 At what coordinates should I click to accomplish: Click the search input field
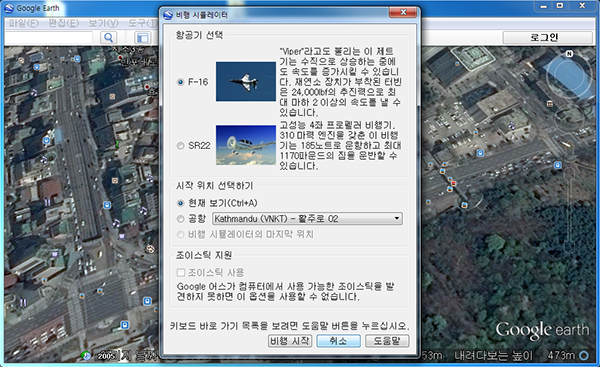(49, 38)
